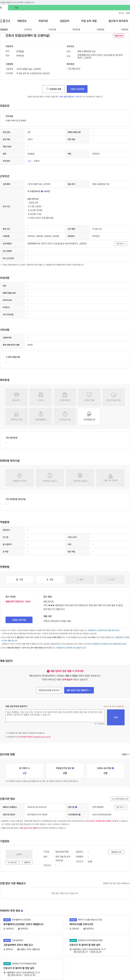
Task: Click the 소정근로시간 info icon
Action: tap(42, 191)
